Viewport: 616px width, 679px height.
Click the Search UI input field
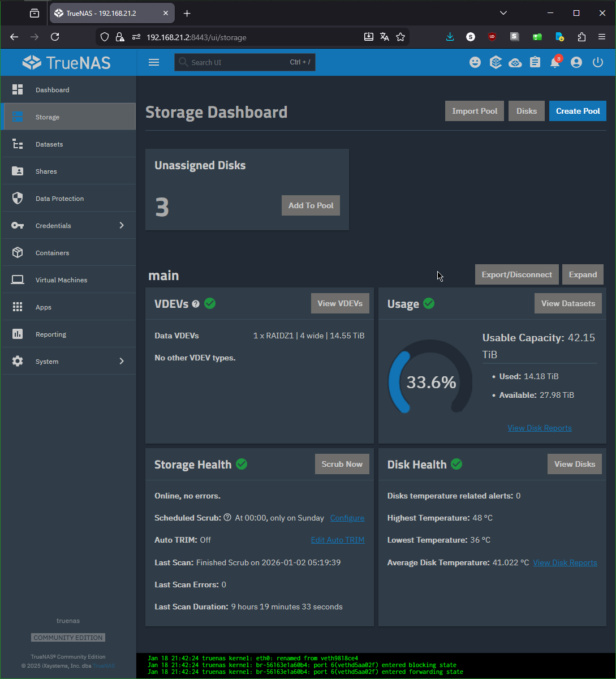point(238,62)
